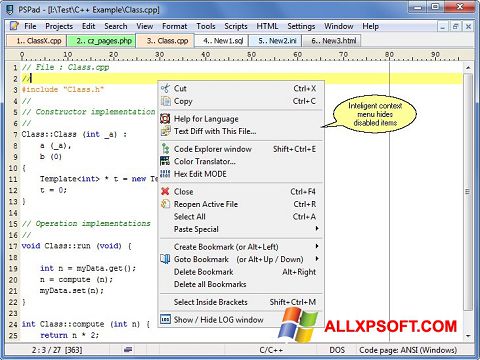Click the red Close file icon
The image size is (480, 360).
tap(165, 192)
